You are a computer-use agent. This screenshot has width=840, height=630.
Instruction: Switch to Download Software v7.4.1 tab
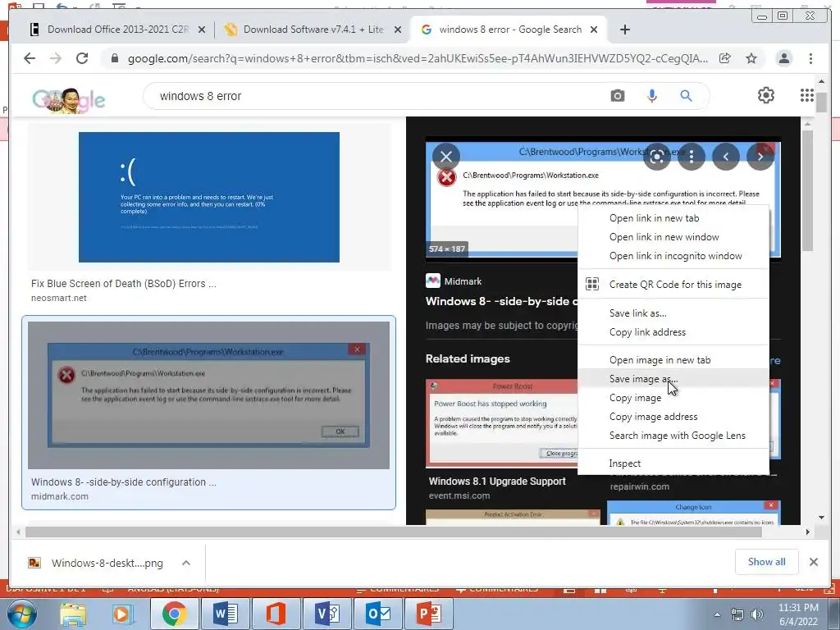(313, 30)
